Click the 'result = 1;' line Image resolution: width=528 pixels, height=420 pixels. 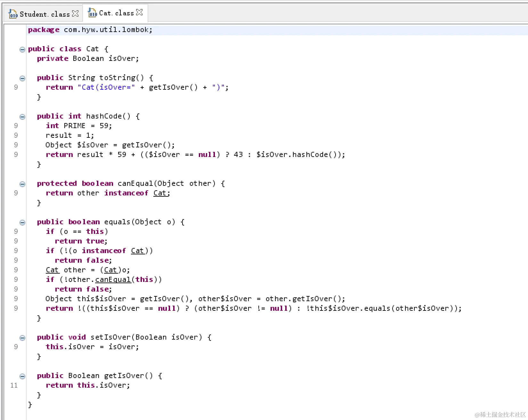(70, 136)
